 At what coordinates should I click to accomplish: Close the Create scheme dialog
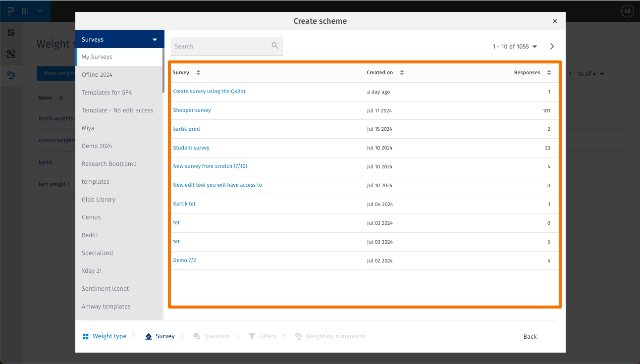click(555, 21)
